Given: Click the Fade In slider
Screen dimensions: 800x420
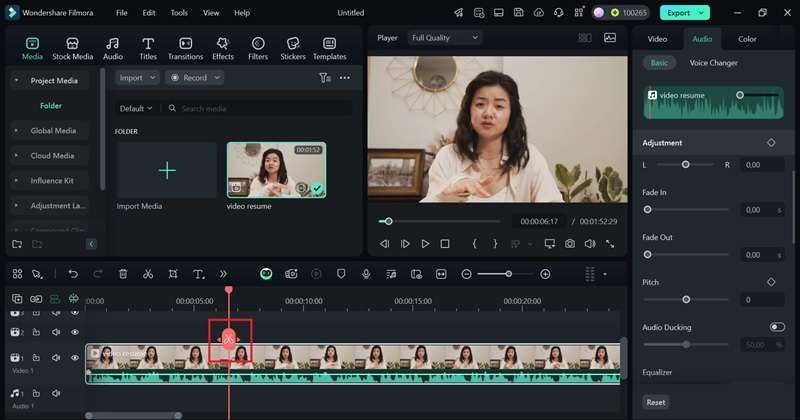Looking at the screenshot, I should [x=686, y=210].
